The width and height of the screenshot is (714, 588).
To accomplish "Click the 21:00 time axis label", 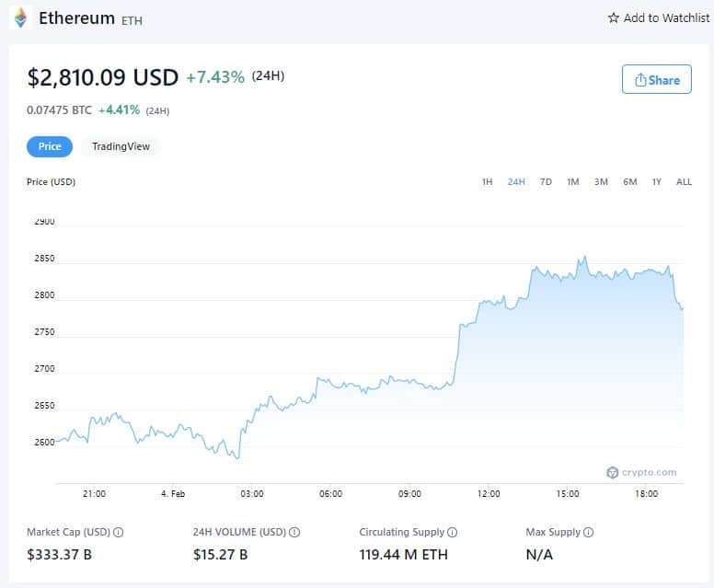I will click(x=94, y=494).
